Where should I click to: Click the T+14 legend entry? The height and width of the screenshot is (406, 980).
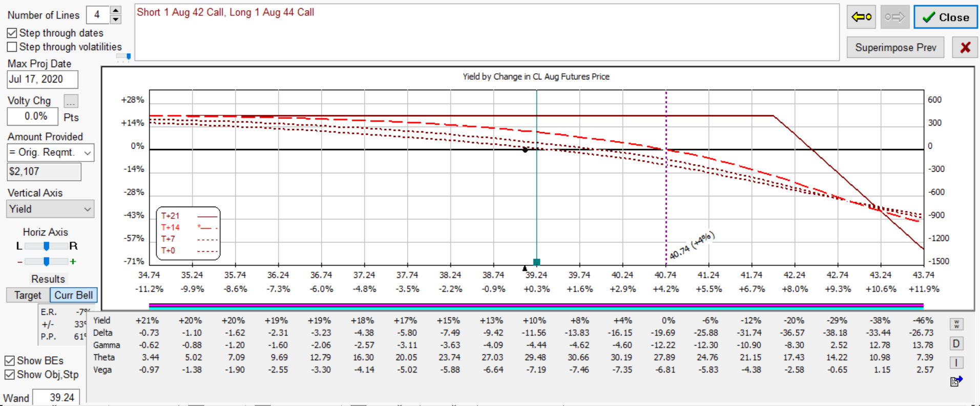(189, 228)
